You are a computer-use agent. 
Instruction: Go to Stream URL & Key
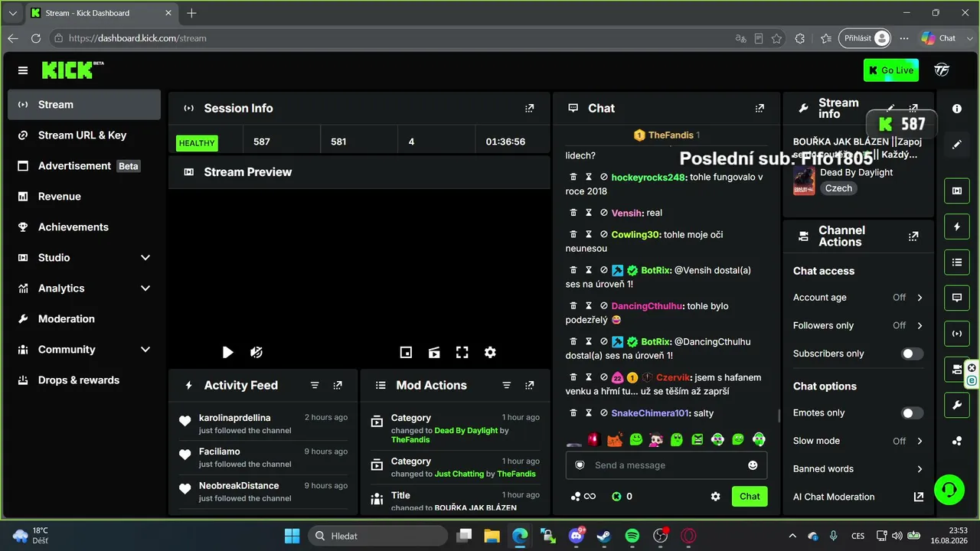click(84, 135)
